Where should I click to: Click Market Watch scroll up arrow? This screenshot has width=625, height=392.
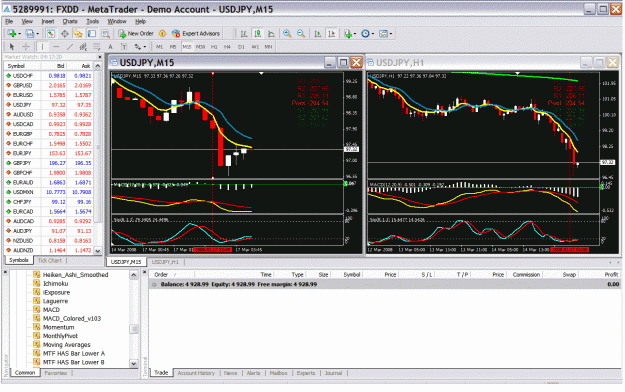click(x=98, y=66)
